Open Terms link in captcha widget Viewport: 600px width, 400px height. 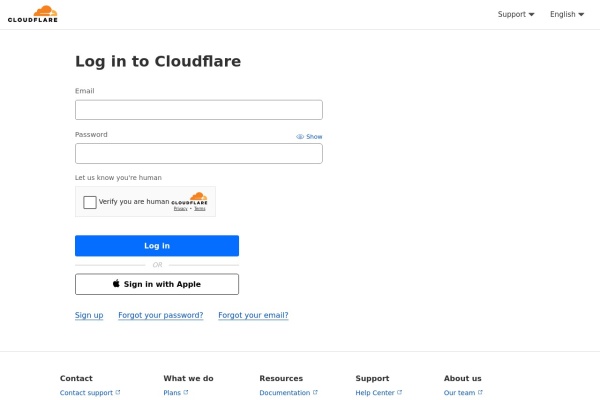click(200, 209)
